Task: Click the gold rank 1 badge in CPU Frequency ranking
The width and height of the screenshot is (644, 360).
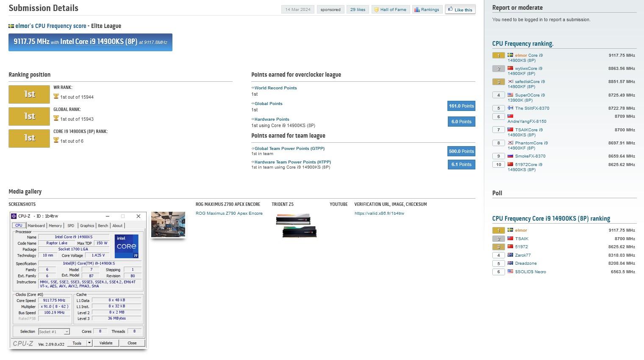Action: [x=498, y=55]
